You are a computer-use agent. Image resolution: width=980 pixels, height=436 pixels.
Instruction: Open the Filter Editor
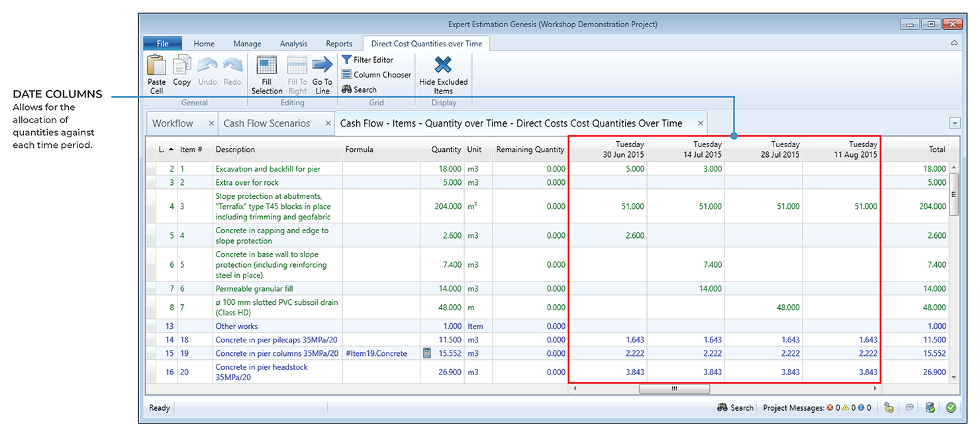pyautogui.click(x=367, y=60)
